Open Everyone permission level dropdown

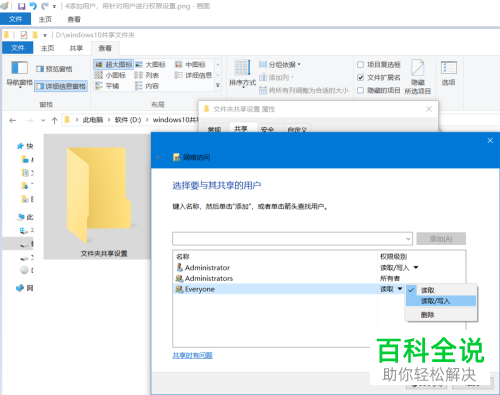[400, 289]
